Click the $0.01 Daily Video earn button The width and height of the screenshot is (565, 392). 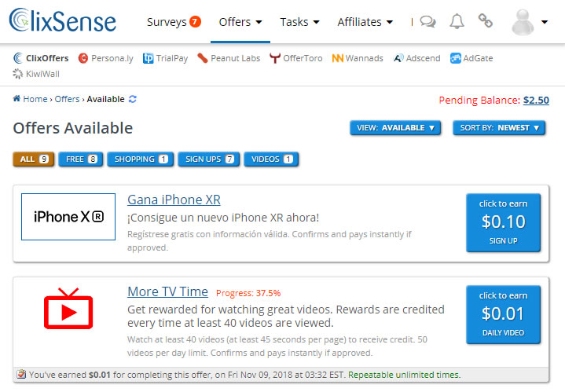(x=503, y=314)
